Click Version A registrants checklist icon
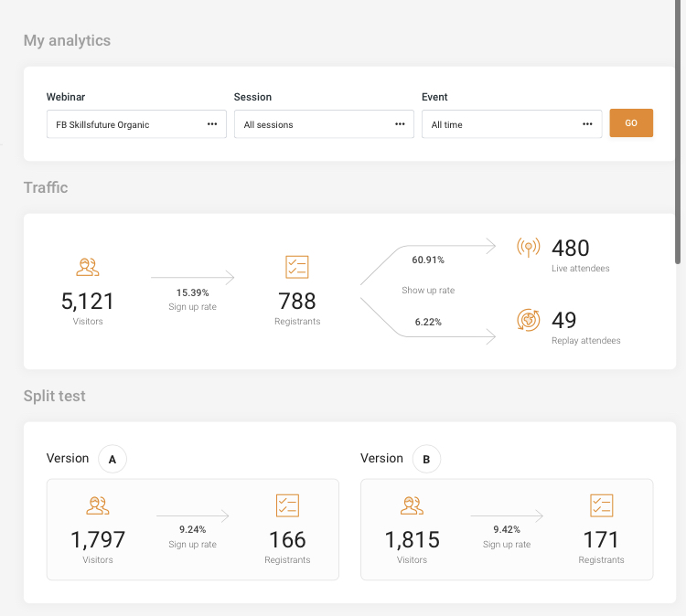 tap(287, 505)
